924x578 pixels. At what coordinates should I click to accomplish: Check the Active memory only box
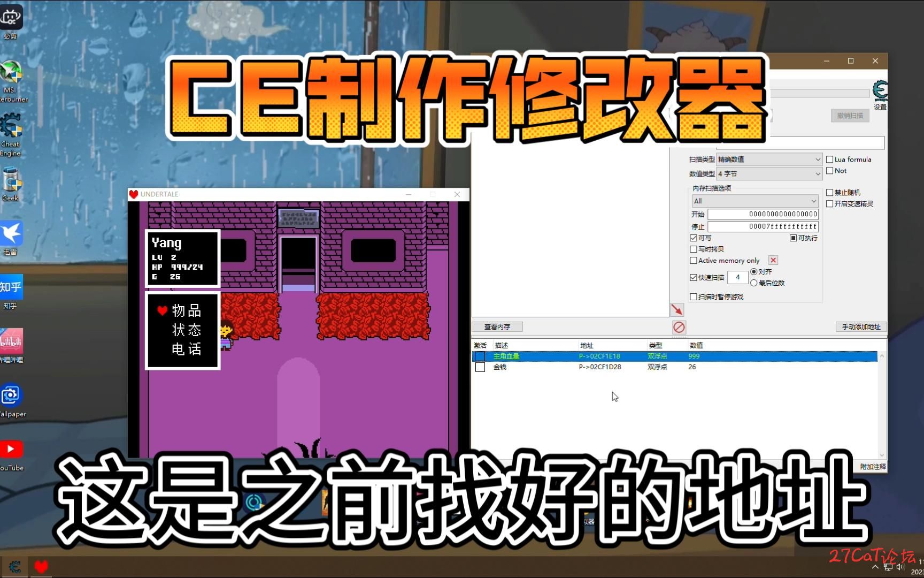[694, 261]
